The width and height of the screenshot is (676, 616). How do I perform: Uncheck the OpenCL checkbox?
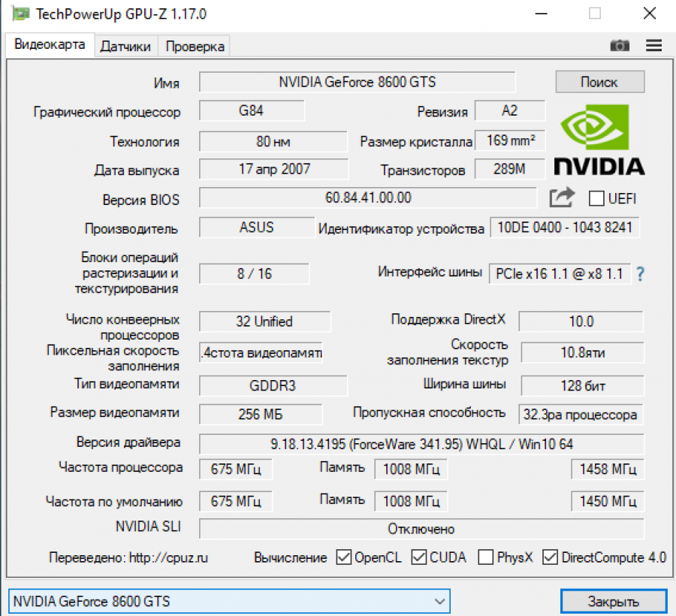(x=344, y=557)
